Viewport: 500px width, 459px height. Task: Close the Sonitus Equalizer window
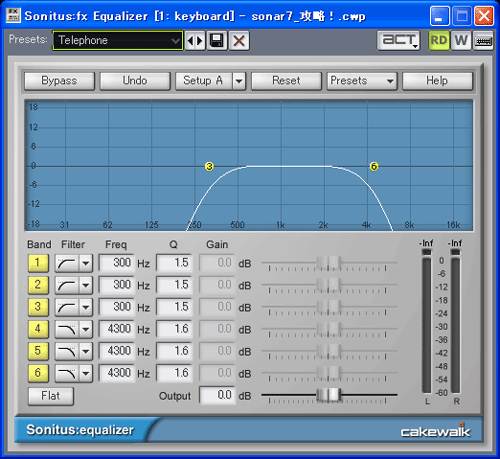484,16
